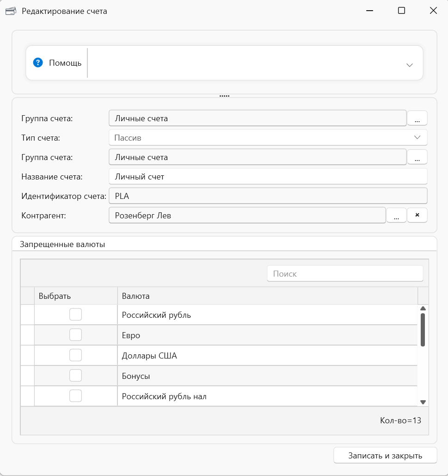Image resolution: width=448 pixels, height=476 pixels.
Task: Select the Доллары США row text
Action: [x=149, y=356]
